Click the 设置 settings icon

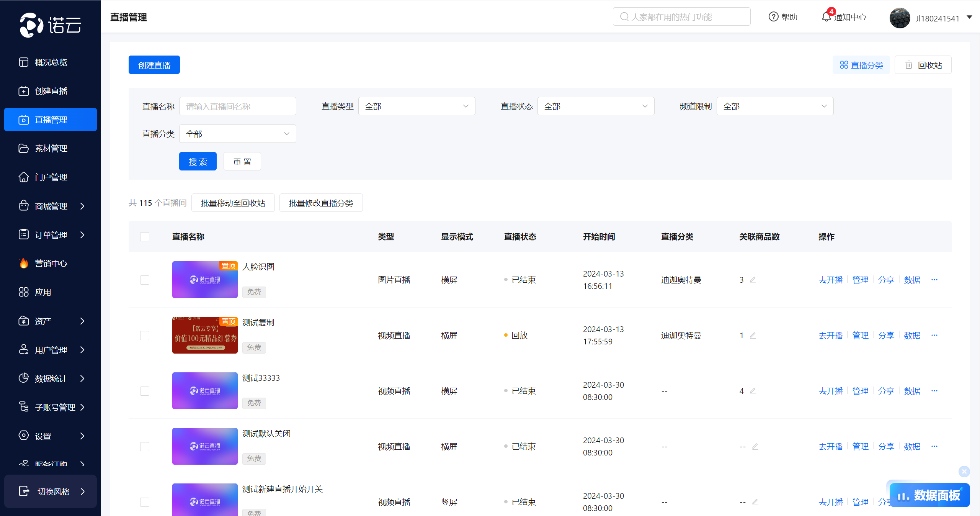(24, 436)
